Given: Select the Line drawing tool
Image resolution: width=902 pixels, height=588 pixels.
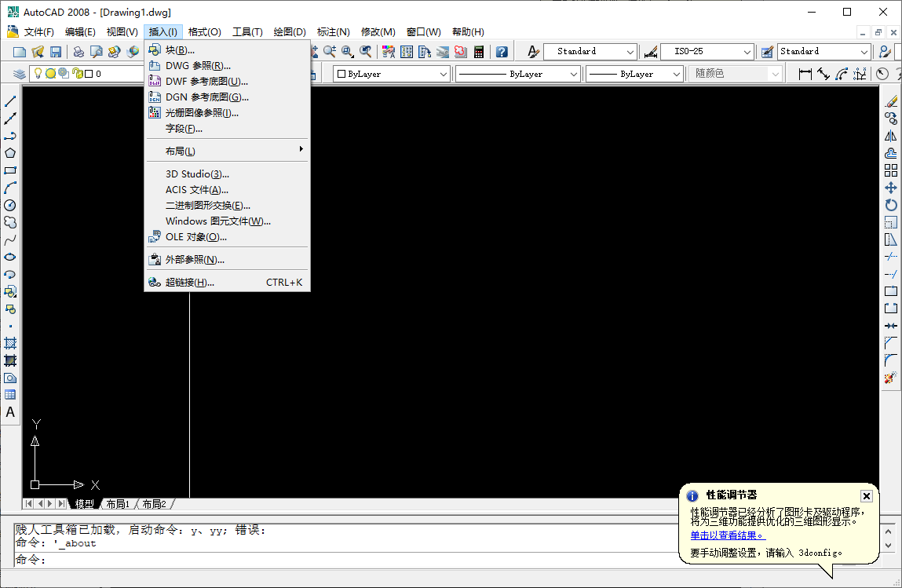Looking at the screenshot, I should tap(10, 100).
